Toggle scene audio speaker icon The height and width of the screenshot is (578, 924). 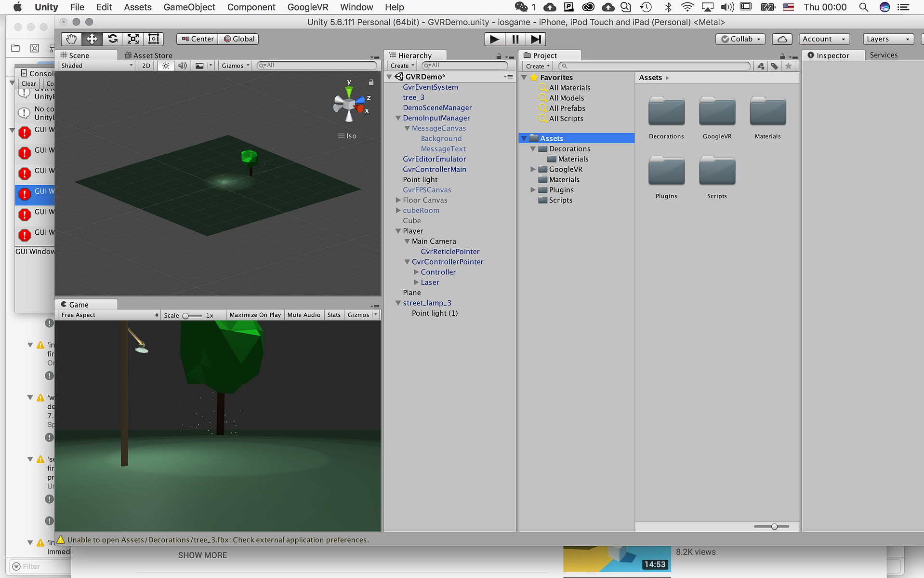(182, 66)
